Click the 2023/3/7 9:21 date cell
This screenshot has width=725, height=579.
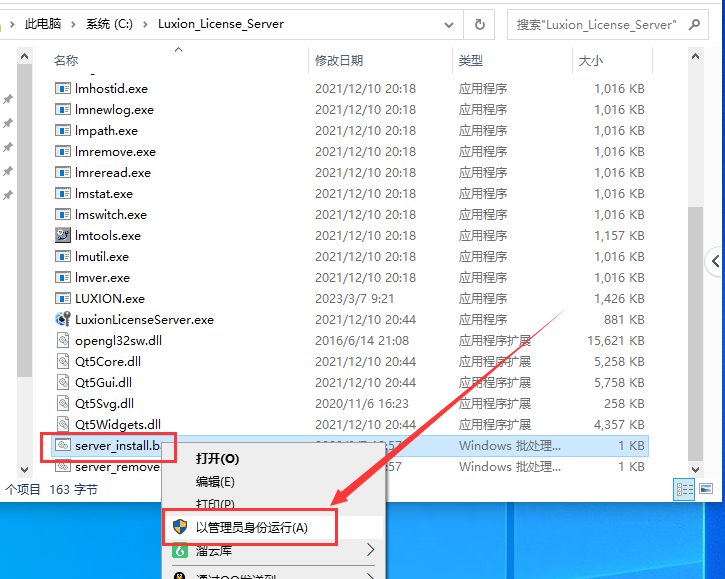pos(355,299)
